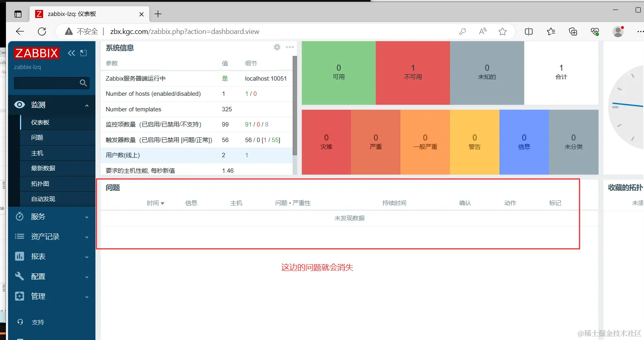Click the Number of templates row

pyautogui.click(x=197, y=109)
